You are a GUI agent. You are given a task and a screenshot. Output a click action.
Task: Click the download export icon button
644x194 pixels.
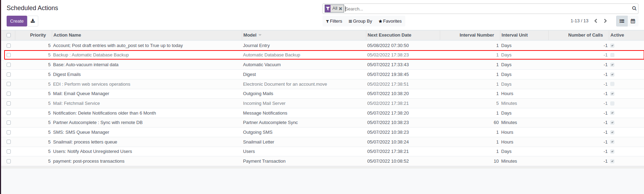33,21
